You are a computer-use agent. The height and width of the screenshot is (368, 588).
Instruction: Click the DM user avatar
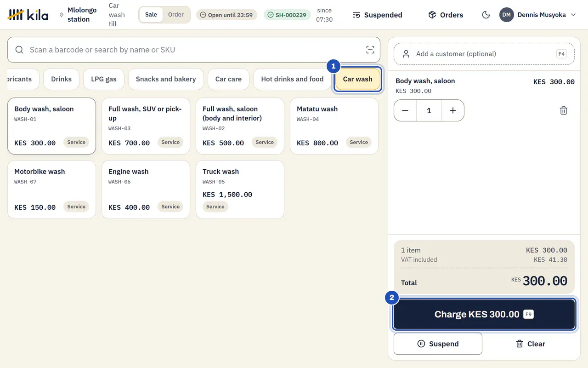pyautogui.click(x=506, y=15)
